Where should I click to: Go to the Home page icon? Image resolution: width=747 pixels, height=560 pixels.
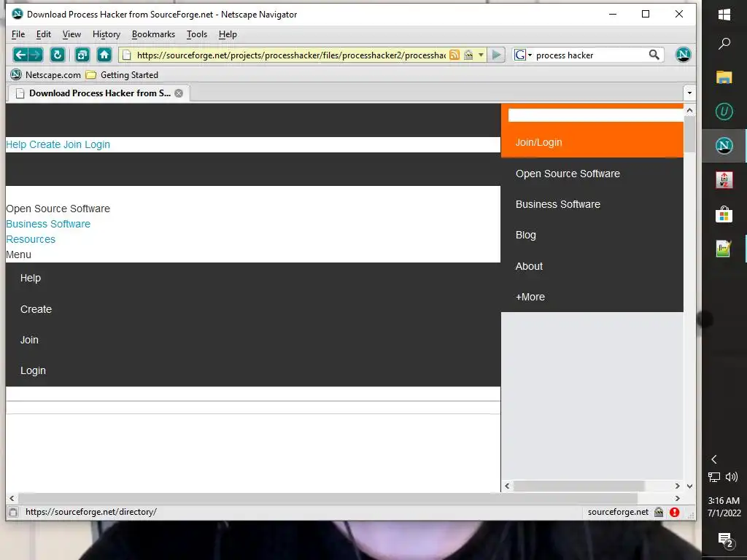click(104, 55)
